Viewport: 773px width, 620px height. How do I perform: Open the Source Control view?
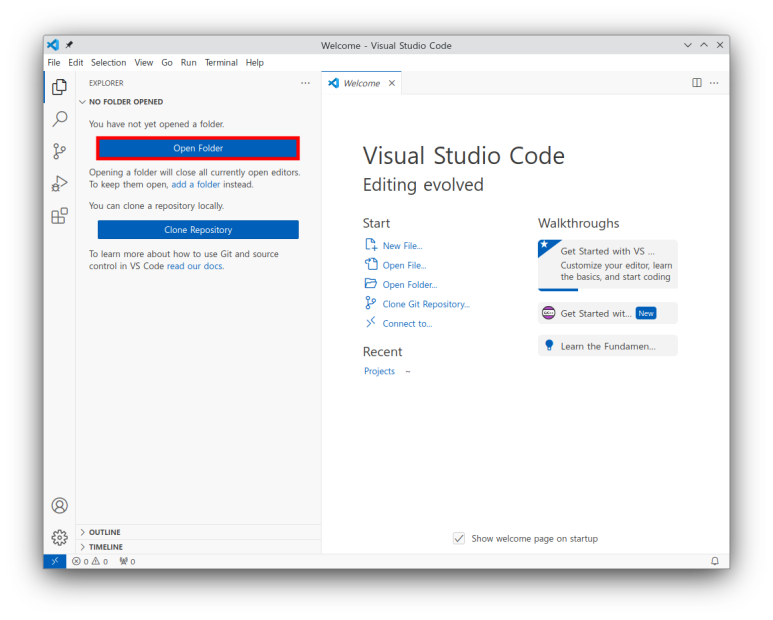point(60,151)
